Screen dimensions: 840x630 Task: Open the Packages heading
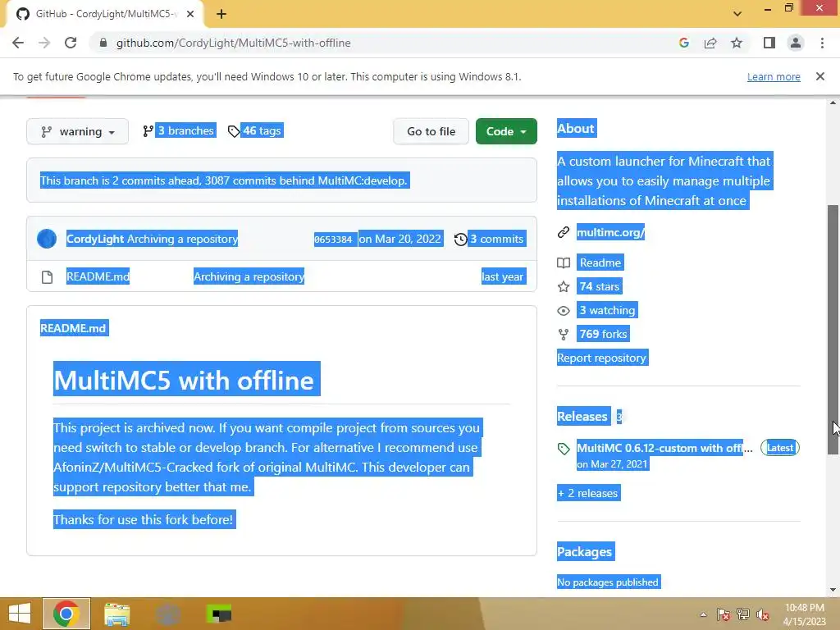(x=585, y=551)
